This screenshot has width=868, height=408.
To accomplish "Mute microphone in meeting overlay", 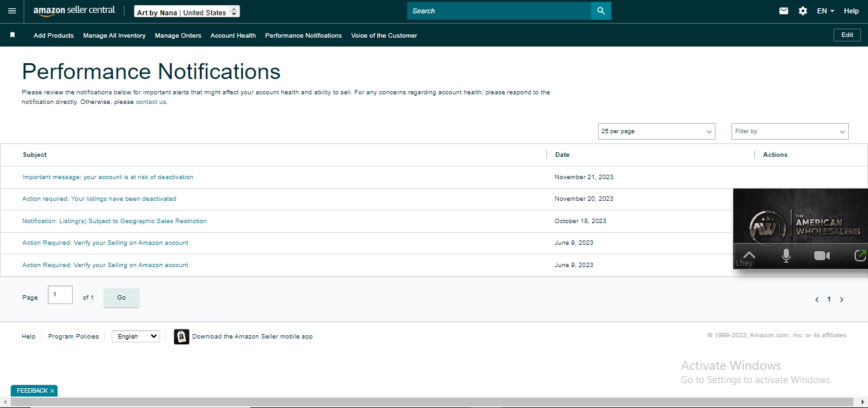I will point(786,256).
